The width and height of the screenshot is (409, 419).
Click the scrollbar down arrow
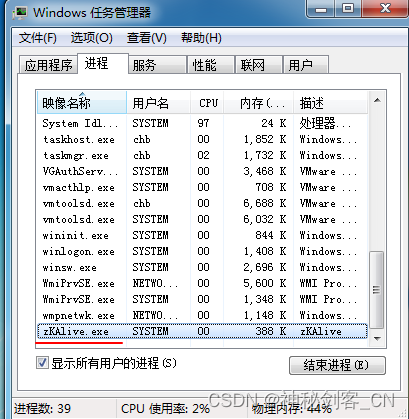click(x=377, y=339)
